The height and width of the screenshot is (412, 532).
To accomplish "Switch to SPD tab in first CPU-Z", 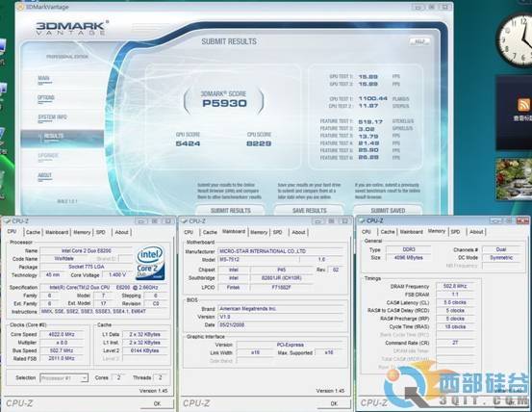I will pyautogui.click(x=101, y=232).
